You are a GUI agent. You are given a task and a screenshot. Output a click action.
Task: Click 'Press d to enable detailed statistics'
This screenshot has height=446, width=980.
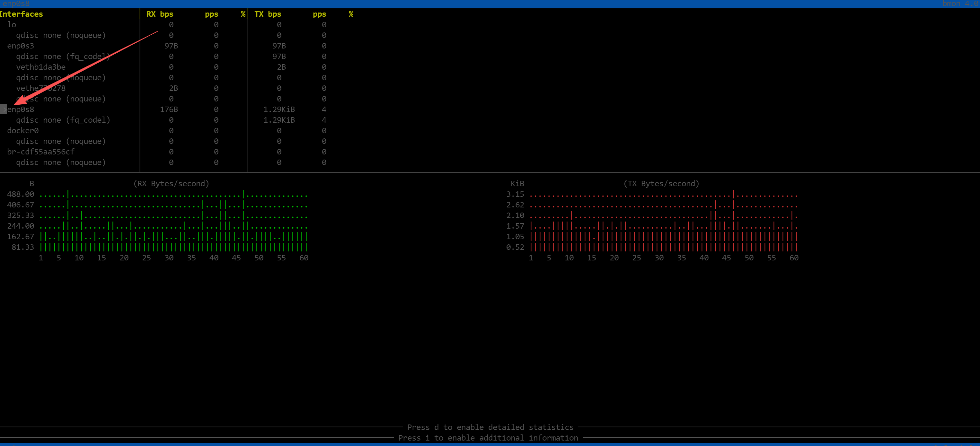point(490,427)
